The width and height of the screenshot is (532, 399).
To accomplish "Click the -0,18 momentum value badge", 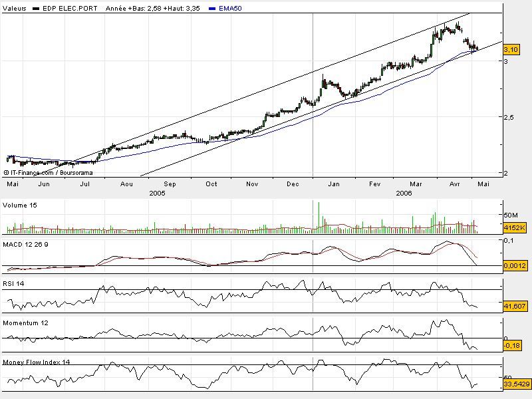I will coord(512,346).
